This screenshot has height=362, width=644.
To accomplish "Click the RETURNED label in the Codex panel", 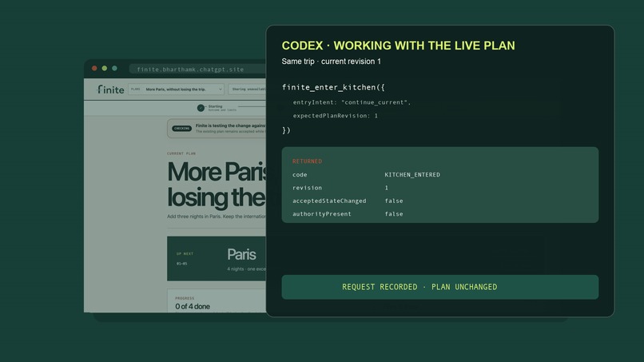I will tap(307, 161).
